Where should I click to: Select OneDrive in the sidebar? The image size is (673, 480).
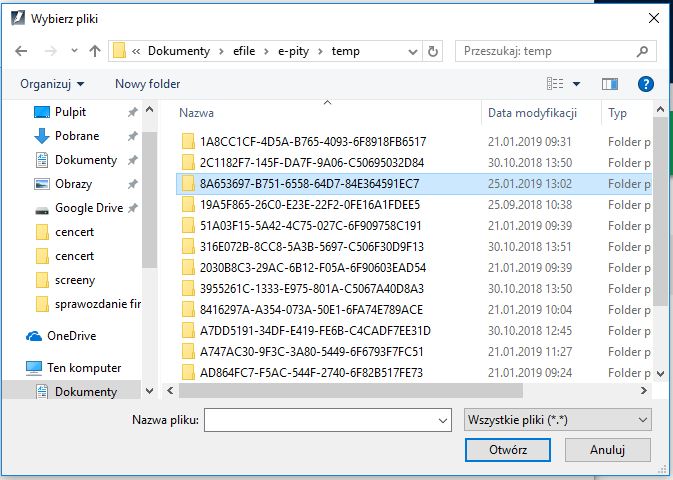(x=73, y=336)
